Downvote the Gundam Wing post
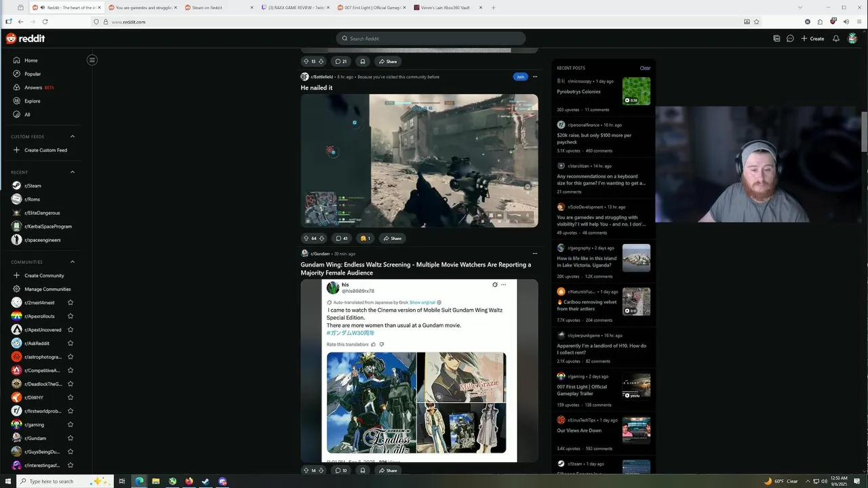Viewport: 868px width, 488px height. click(321, 470)
